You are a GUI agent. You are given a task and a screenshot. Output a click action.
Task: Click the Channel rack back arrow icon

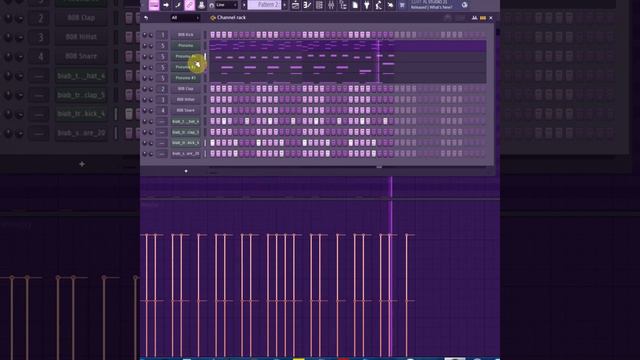pos(146,18)
